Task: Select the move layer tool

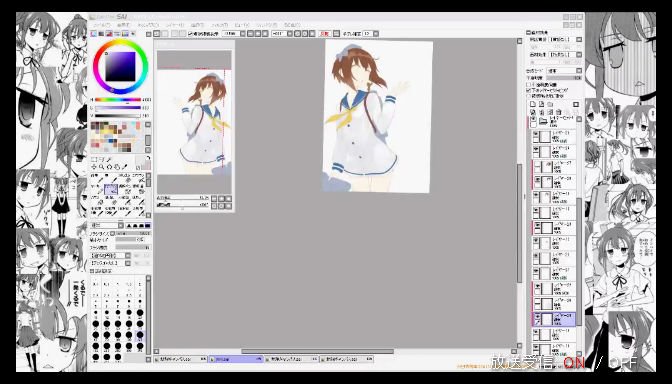Action: (94, 167)
